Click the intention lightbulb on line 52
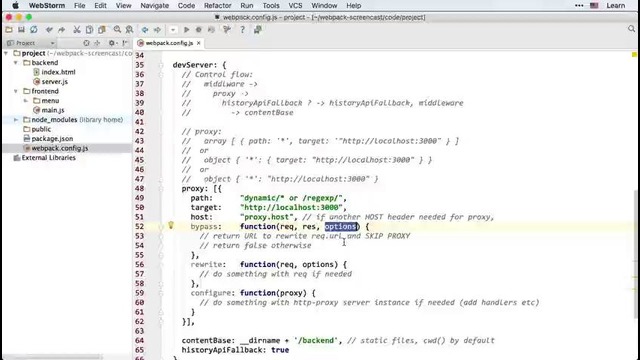Screen dimensions: 640x360 pyautogui.click(x=171, y=225)
